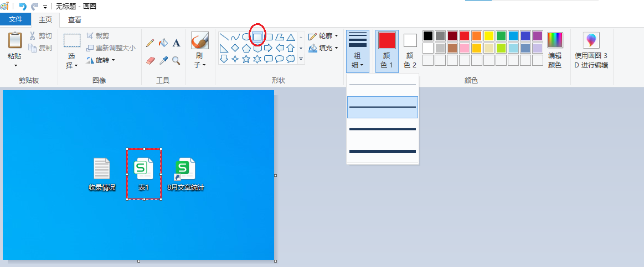Screen dimensions: 644x267
Task: Choose the Triangle shape
Action: click(x=290, y=37)
